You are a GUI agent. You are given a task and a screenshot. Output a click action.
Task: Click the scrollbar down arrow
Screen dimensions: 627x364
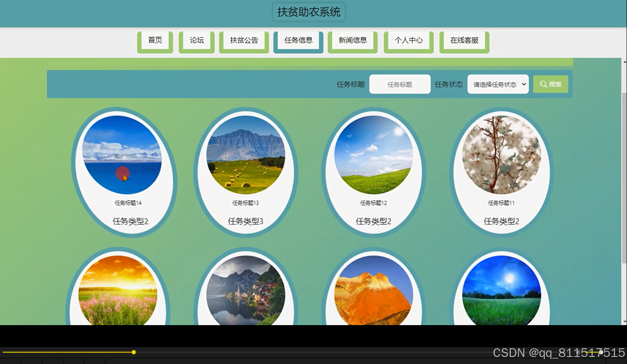pos(624,321)
